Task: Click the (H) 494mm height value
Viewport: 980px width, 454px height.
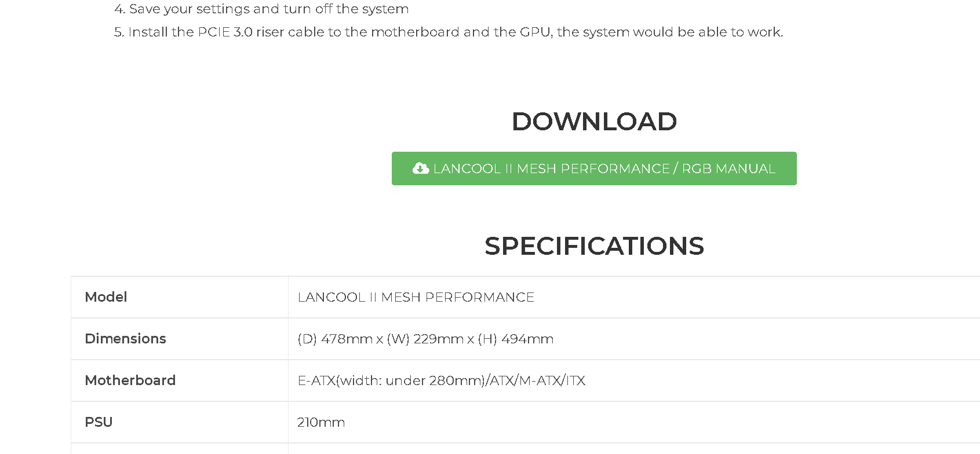Action: (516, 339)
